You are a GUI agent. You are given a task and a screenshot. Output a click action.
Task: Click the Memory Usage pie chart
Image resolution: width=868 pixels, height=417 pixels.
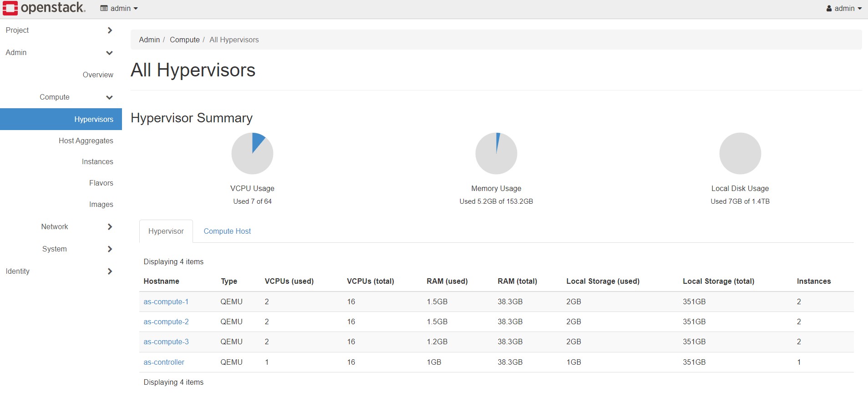coord(496,154)
